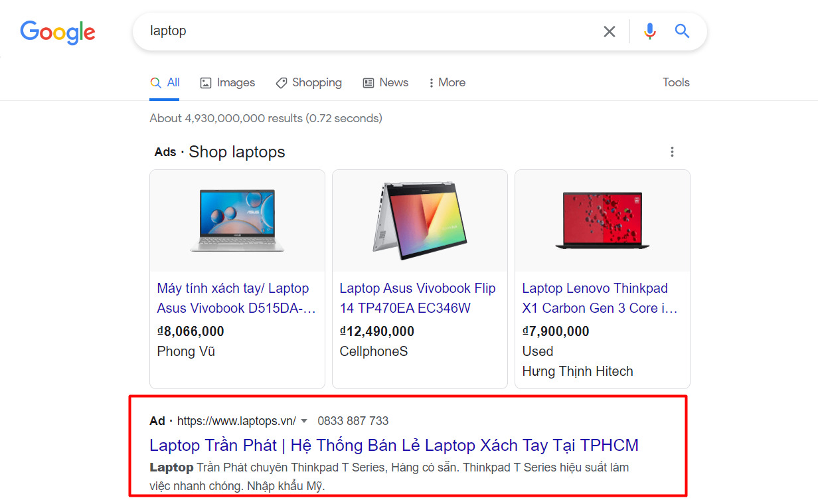The width and height of the screenshot is (818, 504).
Task: Open the Laptop Asus Vivobook Flip 14 link
Action: pyautogui.click(x=418, y=298)
